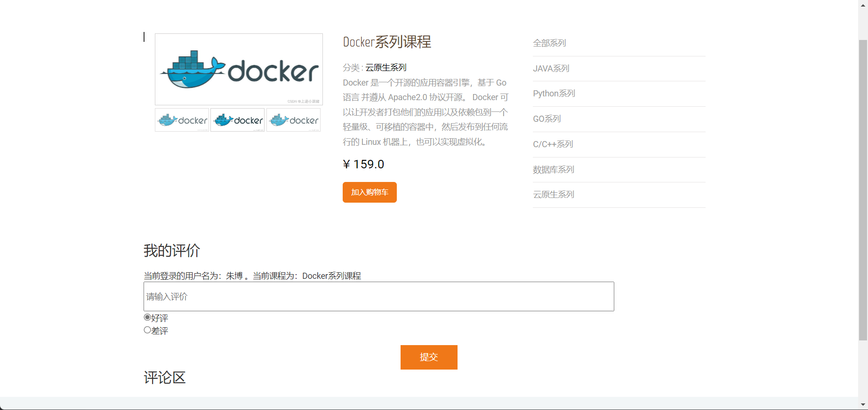
Task: Select the second Docker thumbnail image
Action: (x=238, y=120)
